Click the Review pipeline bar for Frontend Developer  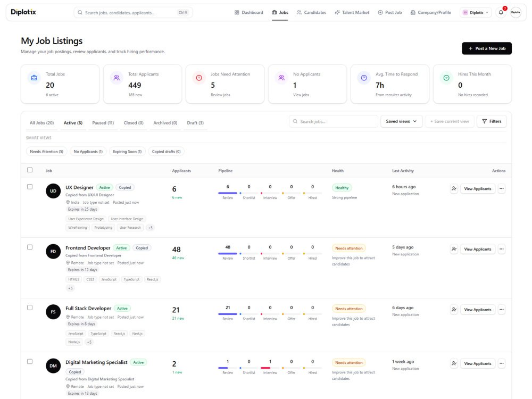click(x=228, y=253)
